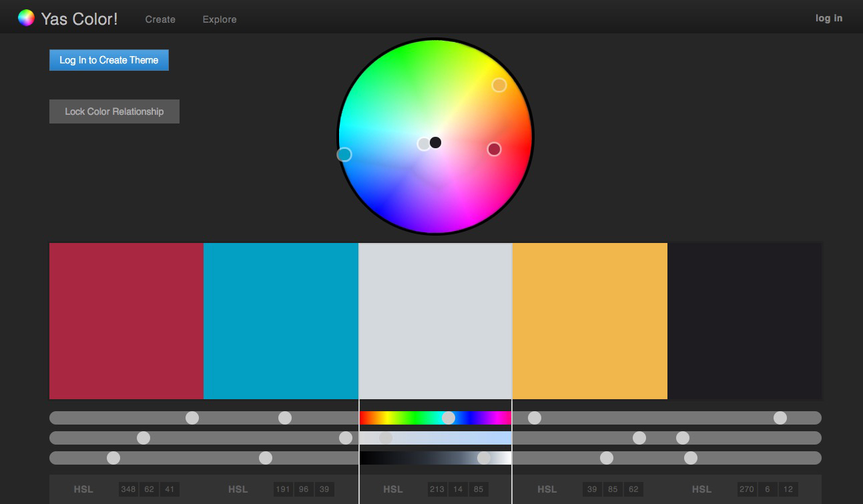Click the log in link
The image size is (863, 504).
click(828, 18)
